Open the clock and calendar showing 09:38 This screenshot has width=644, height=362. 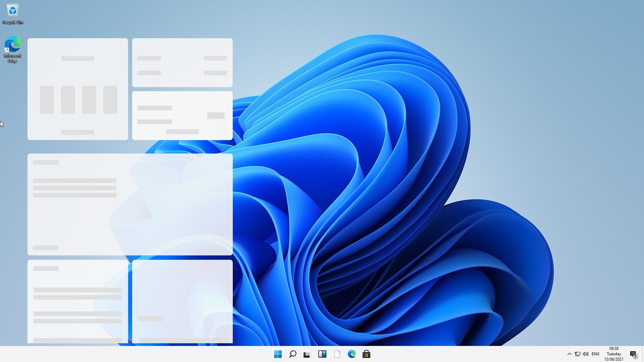point(614,354)
